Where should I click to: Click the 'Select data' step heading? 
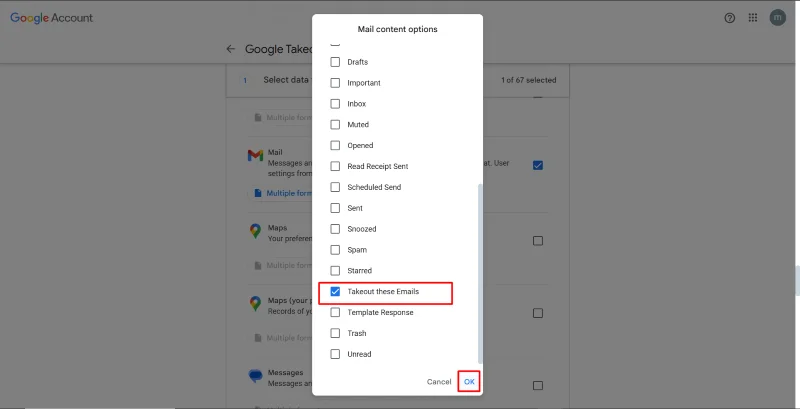pyautogui.click(x=287, y=80)
